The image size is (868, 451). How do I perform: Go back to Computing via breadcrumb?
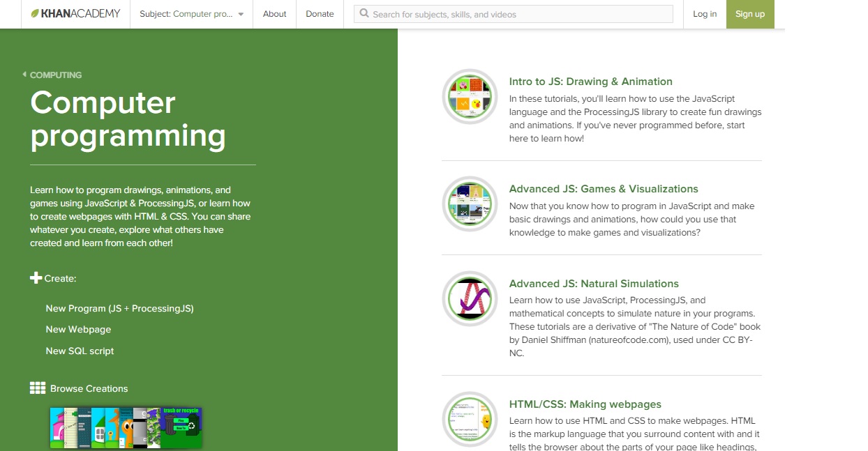pos(52,75)
